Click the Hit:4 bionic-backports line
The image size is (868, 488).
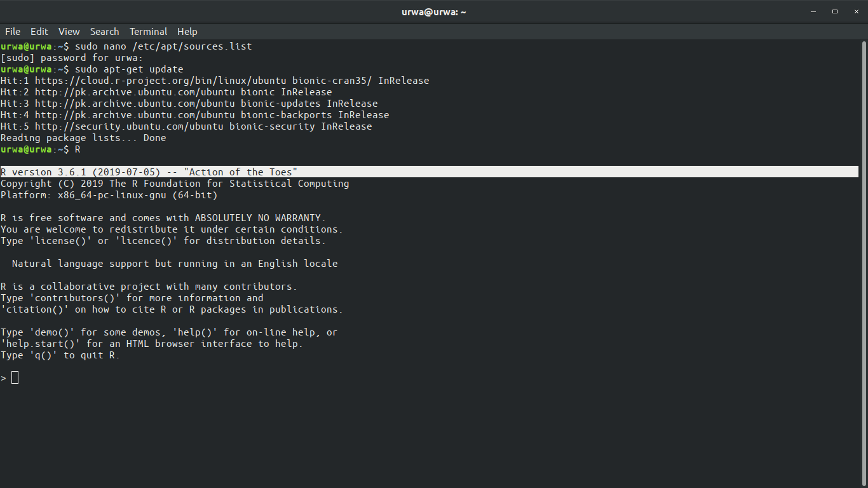point(195,115)
